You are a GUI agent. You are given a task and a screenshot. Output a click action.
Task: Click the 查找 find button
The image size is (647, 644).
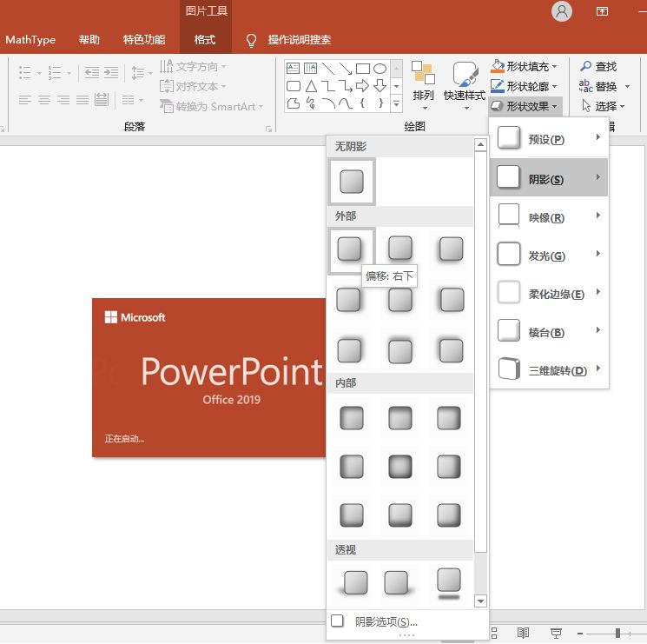click(x=598, y=66)
